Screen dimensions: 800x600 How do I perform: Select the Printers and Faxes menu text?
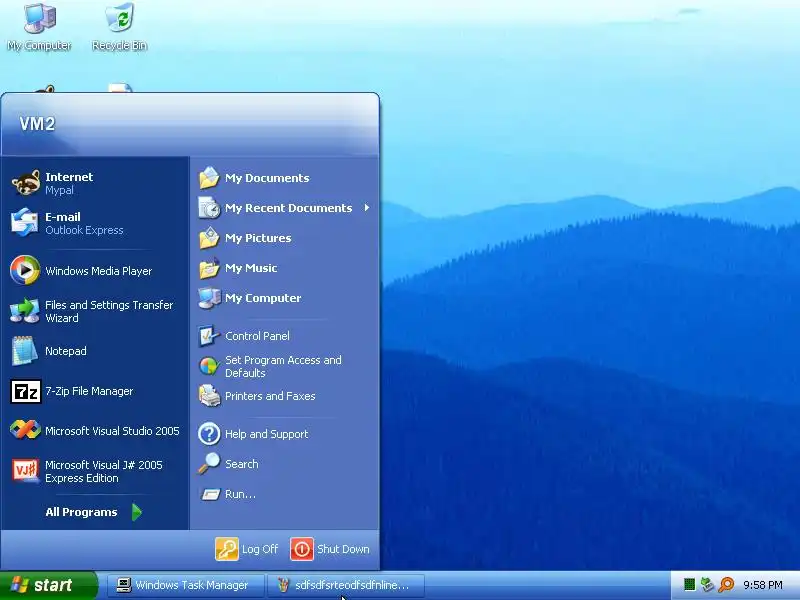pos(270,396)
